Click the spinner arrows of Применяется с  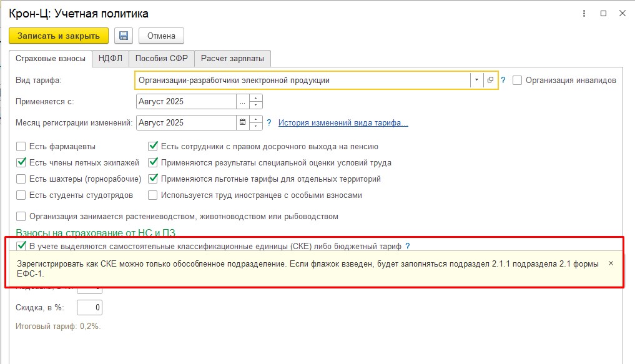pos(257,101)
